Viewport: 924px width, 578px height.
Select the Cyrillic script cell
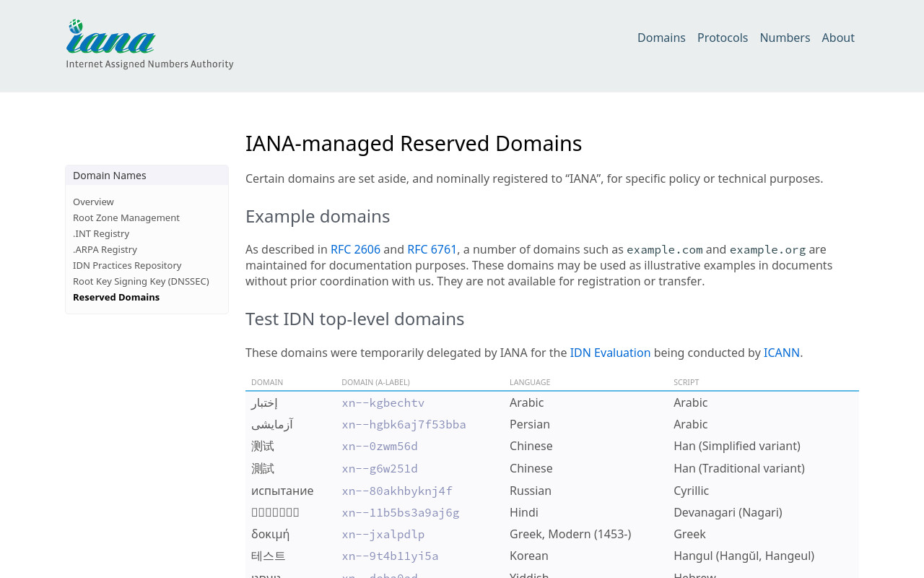pos(692,491)
